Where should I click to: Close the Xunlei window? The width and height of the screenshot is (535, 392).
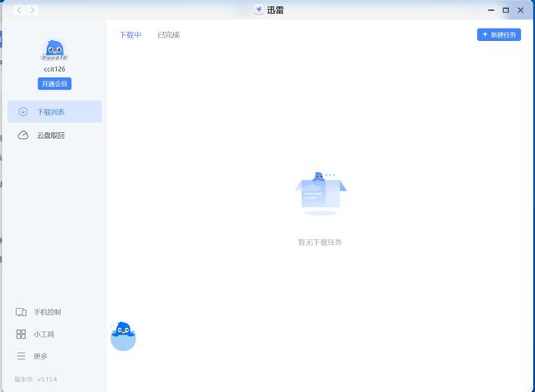[x=521, y=10]
